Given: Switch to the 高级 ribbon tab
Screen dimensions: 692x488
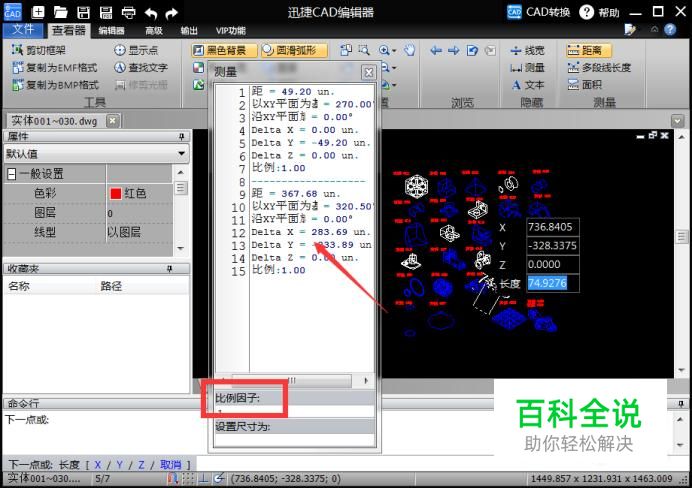Looking at the screenshot, I should point(154,30).
